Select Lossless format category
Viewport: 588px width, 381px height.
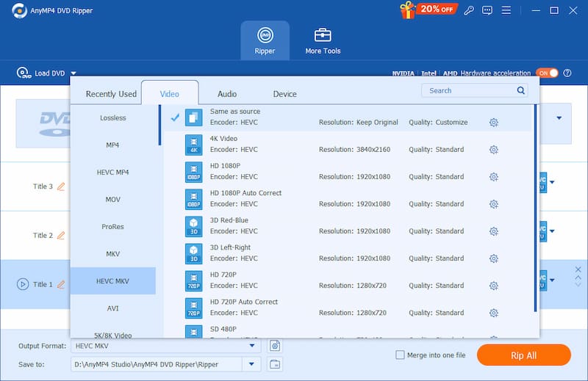pos(113,118)
